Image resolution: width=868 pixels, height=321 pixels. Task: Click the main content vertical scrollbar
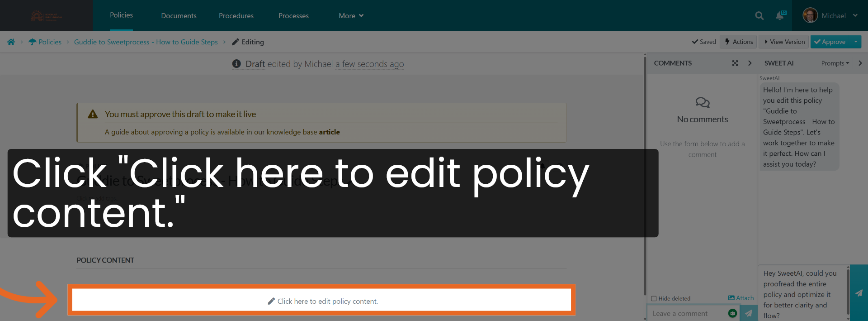pyautogui.click(x=645, y=176)
